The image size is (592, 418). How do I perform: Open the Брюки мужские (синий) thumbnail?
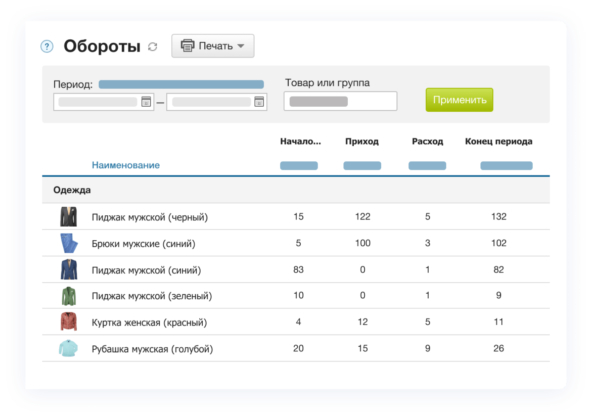pyautogui.click(x=69, y=243)
